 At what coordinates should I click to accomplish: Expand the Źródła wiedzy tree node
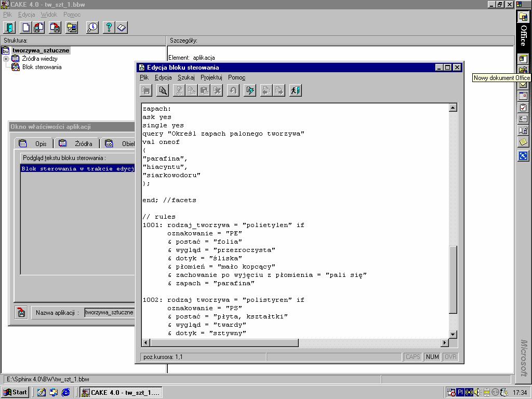6,59
